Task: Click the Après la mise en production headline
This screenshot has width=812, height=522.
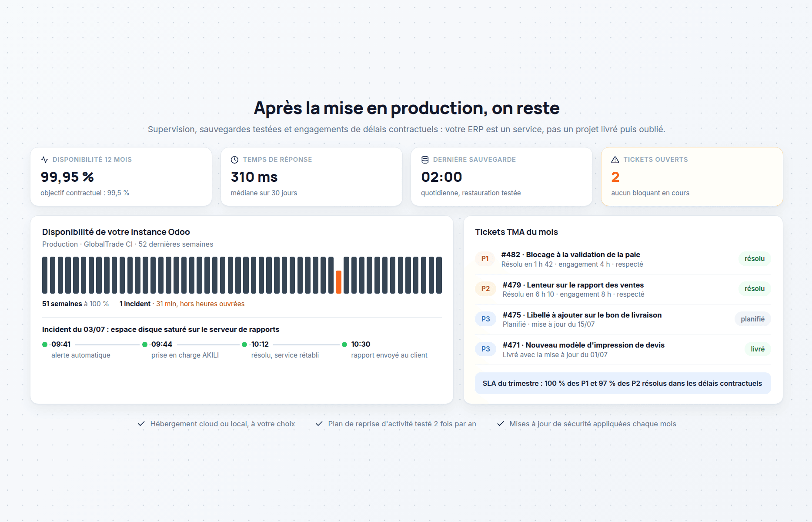Action: pyautogui.click(x=407, y=108)
